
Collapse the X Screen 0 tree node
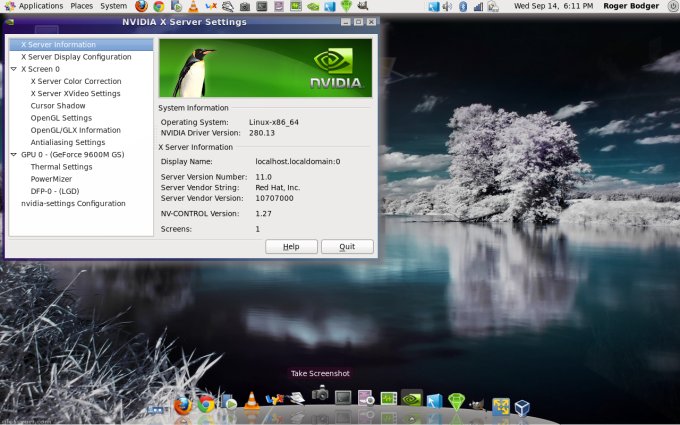(13, 69)
